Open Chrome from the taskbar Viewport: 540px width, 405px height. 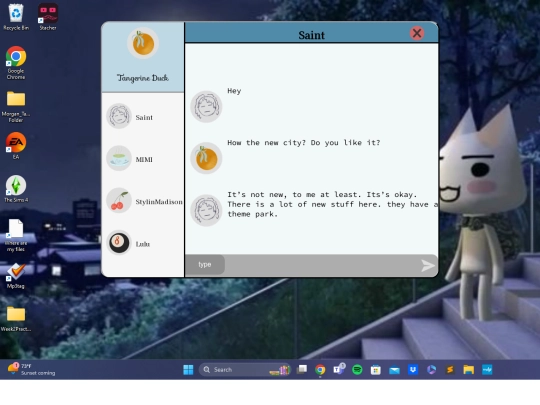coord(320,370)
